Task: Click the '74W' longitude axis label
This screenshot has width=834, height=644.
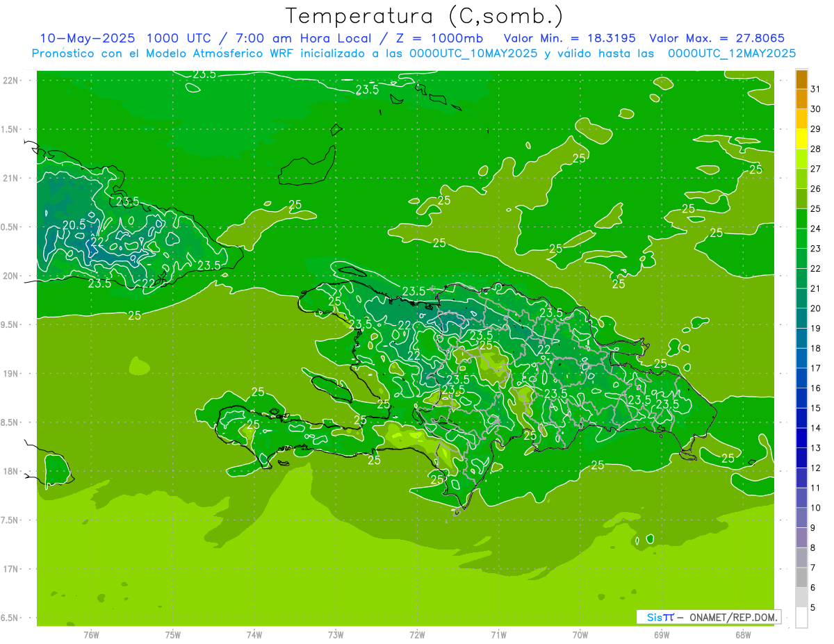Action: tap(254, 634)
